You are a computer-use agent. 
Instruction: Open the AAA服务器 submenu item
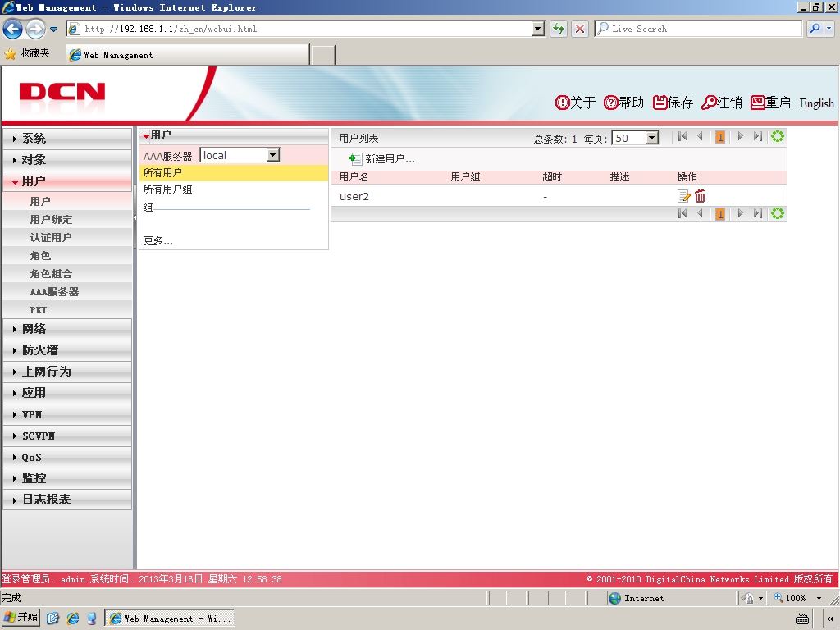(67, 292)
